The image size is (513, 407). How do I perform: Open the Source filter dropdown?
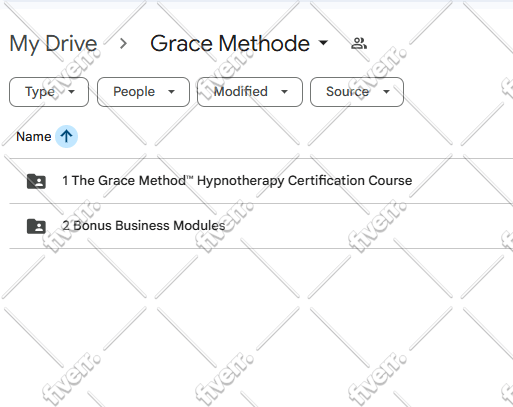[357, 92]
